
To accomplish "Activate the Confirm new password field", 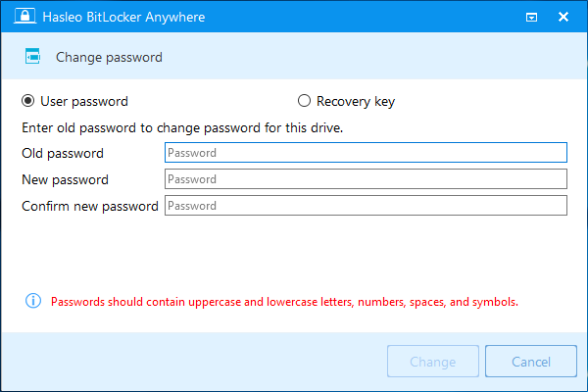I will [366, 206].
